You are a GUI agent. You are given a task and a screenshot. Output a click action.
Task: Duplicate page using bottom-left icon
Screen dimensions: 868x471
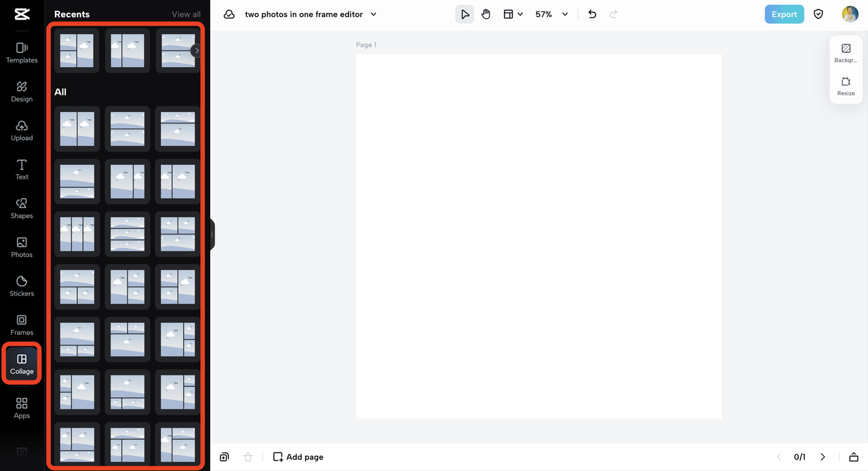(224, 457)
